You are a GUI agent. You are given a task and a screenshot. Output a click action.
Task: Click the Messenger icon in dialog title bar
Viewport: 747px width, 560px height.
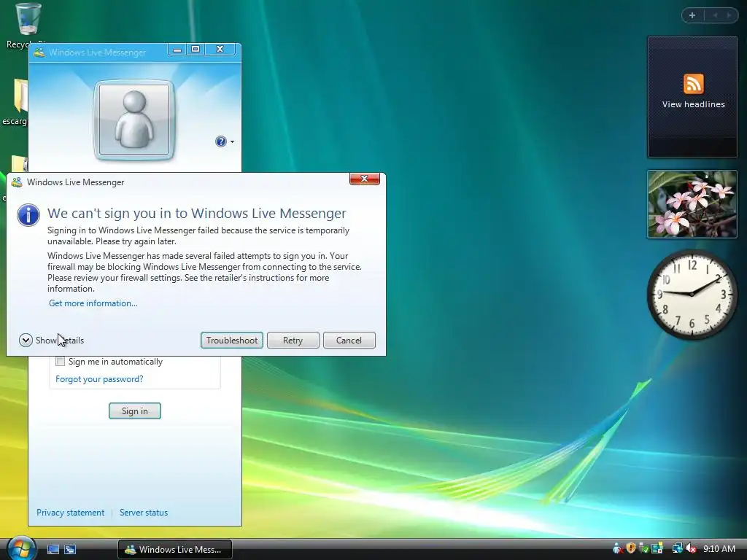pyautogui.click(x=17, y=182)
